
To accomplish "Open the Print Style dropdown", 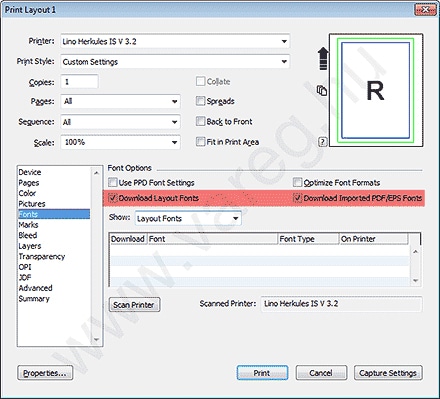I will 175,62.
